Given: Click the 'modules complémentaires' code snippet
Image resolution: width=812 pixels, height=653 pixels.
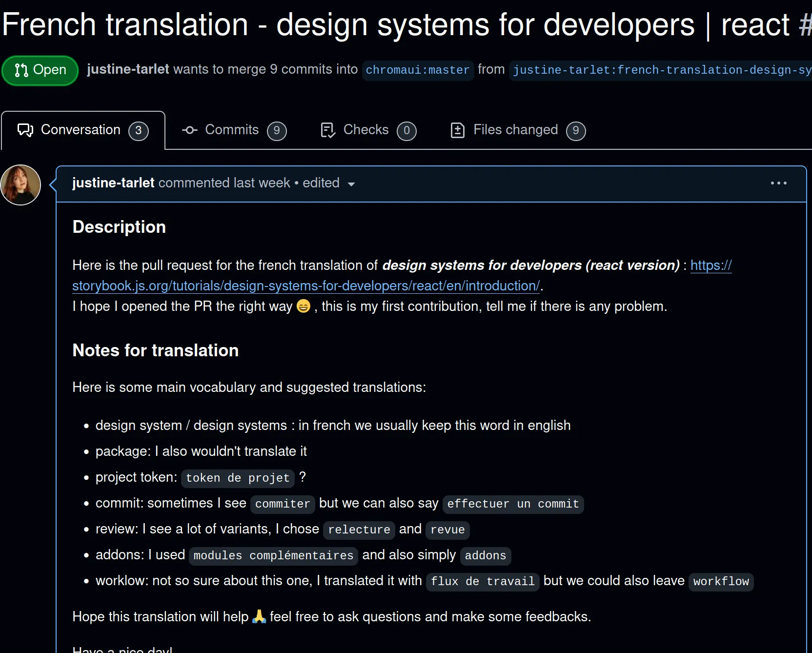Looking at the screenshot, I should click(x=273, y=556).
